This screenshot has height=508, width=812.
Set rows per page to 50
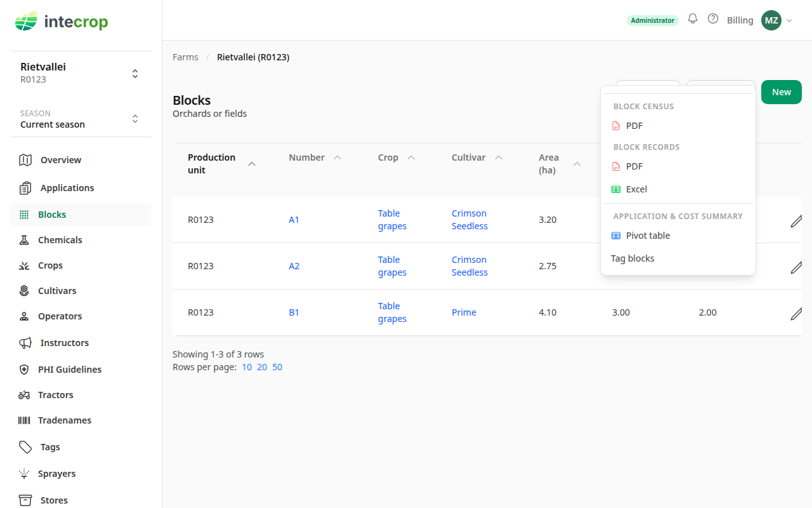[x=277, y=367]
